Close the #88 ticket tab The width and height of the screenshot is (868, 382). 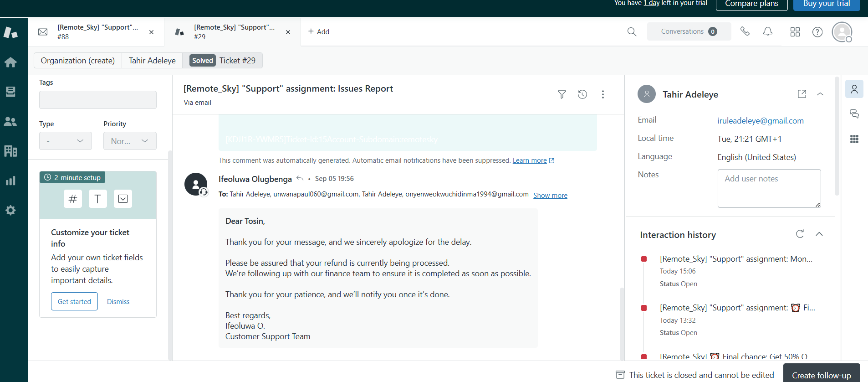tap(151, 32)
